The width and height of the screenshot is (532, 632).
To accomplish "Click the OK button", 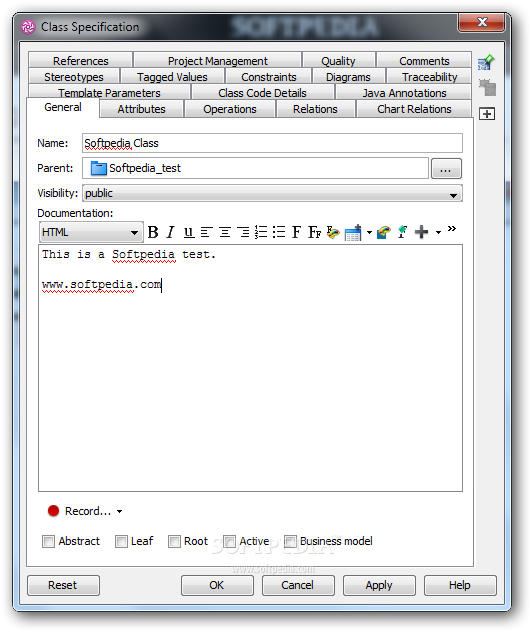I will 217,585.
